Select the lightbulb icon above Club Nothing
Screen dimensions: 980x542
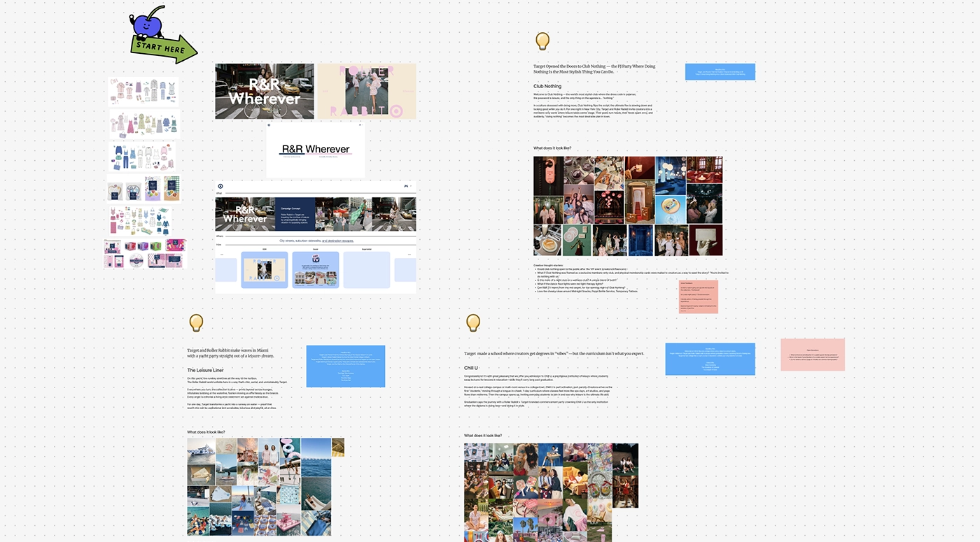[542, 41]
